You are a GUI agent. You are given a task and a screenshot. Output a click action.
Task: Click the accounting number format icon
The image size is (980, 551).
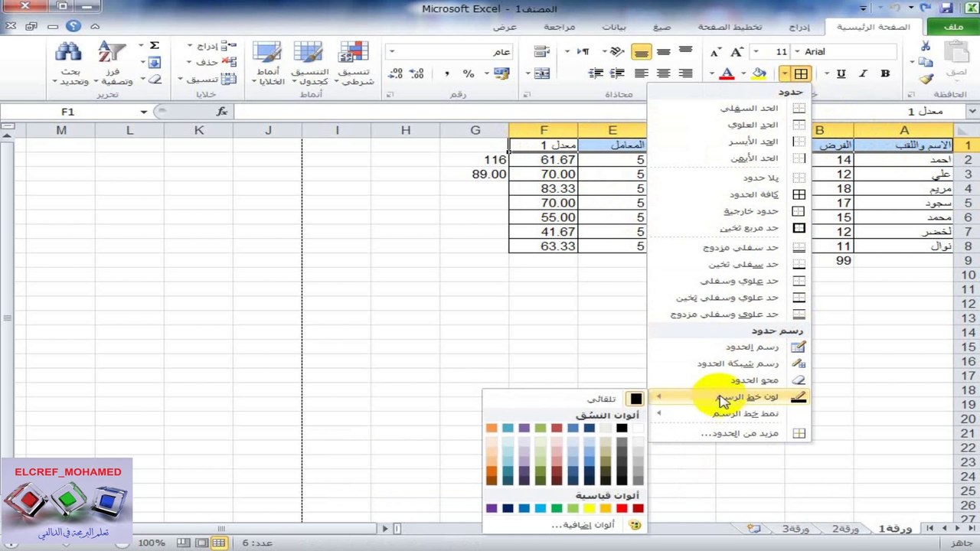[501, 73]
